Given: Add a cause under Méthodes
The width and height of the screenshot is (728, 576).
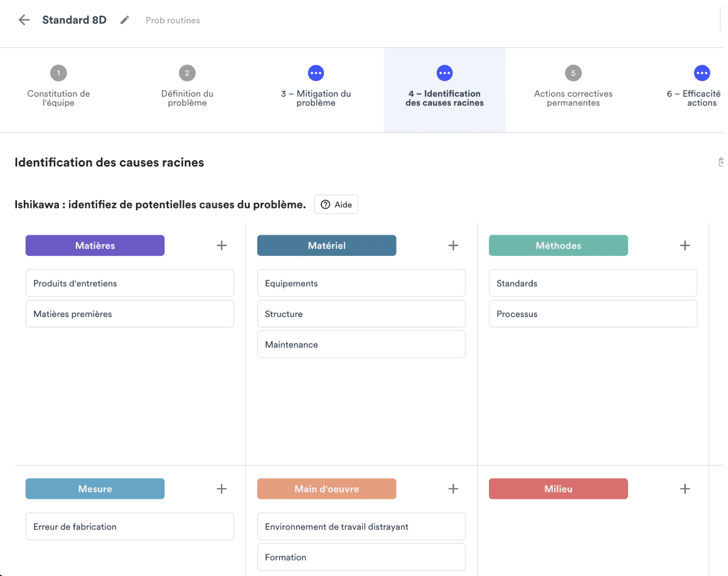Looking at the screenshot, I should (x=685, y=245).
